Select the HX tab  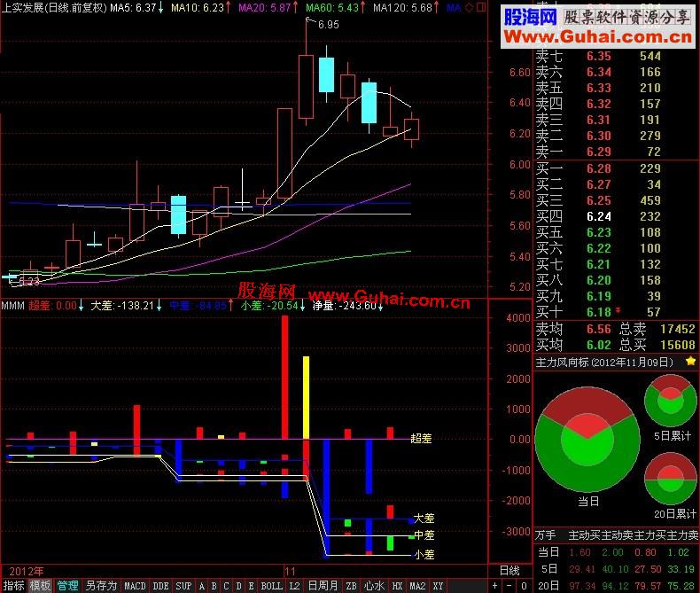[x=397, y=586]
